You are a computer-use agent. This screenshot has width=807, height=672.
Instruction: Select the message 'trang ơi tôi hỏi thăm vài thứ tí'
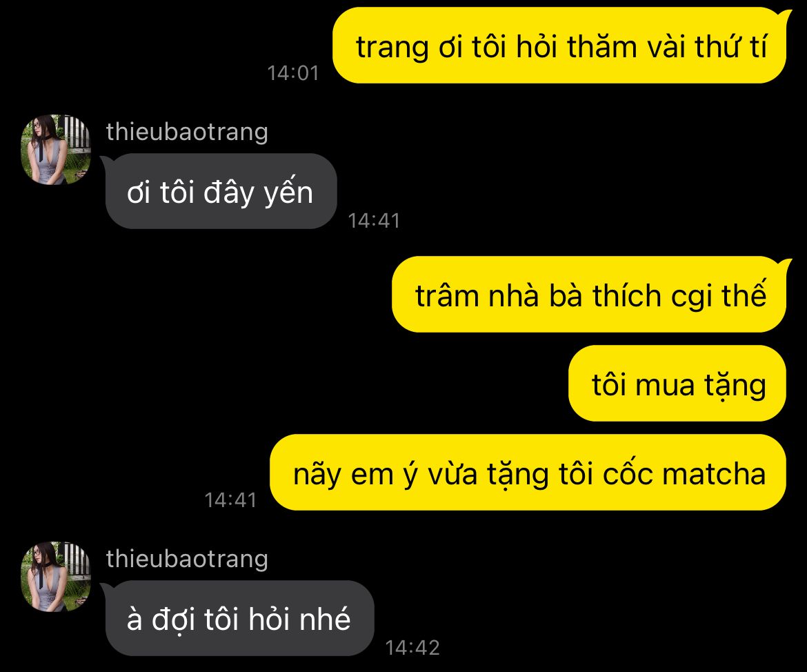click(559, 46)
